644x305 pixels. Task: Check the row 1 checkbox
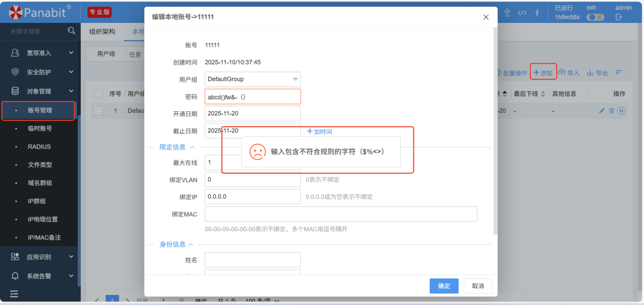tap(99, 111)
